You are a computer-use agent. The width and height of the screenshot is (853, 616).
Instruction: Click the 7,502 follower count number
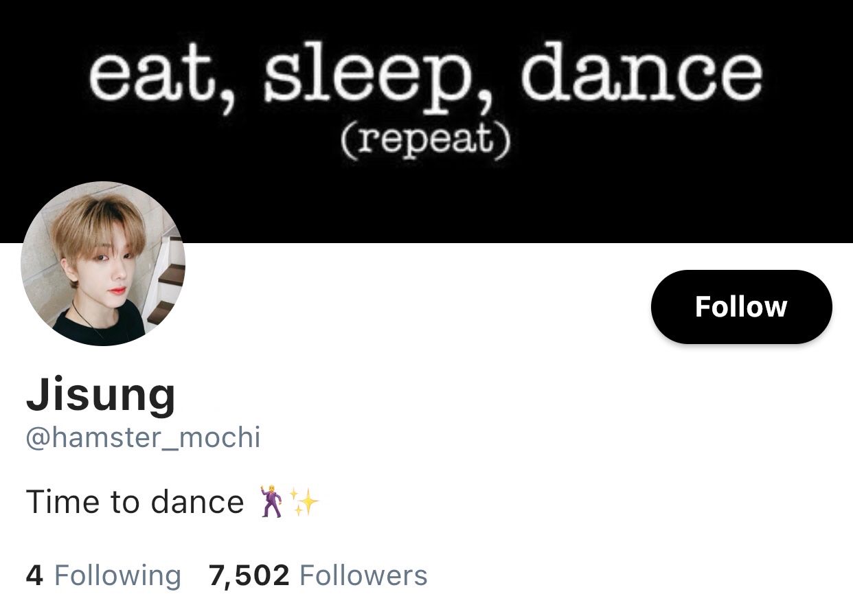249,575
